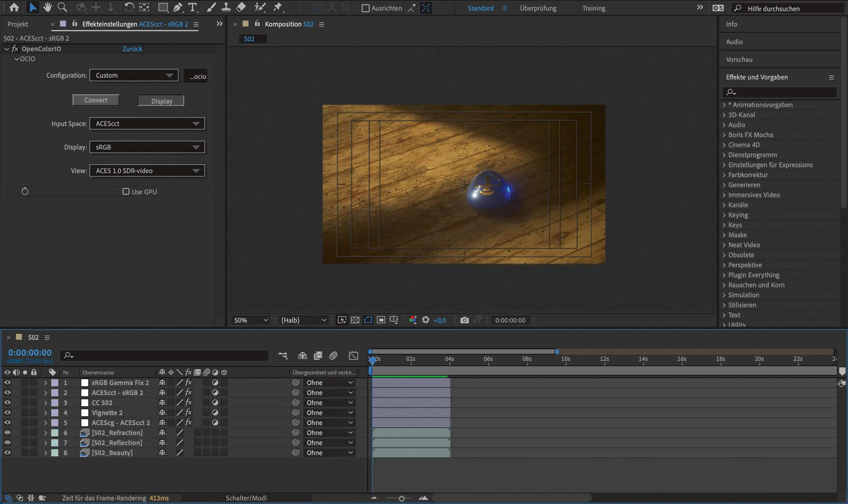Click the Home icon
This screenshot has height=504, width=848.
pyautogui.click(x=14, y=7)
